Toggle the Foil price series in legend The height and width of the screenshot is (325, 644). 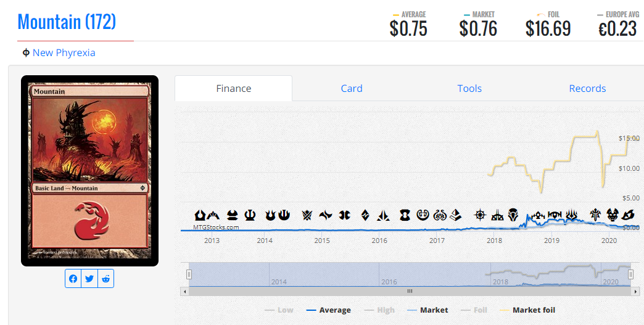[474, 310]
